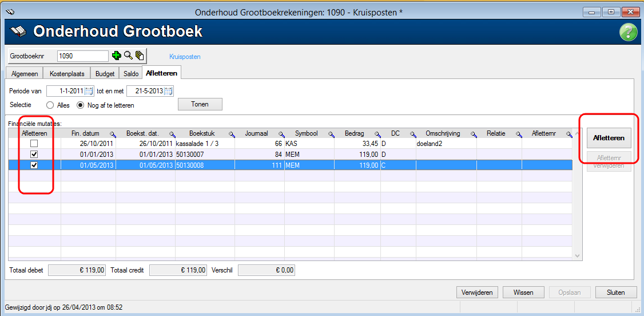Click the Totaal debet value field
Screen dimensions: 644x316
click(x=77, y=270)
